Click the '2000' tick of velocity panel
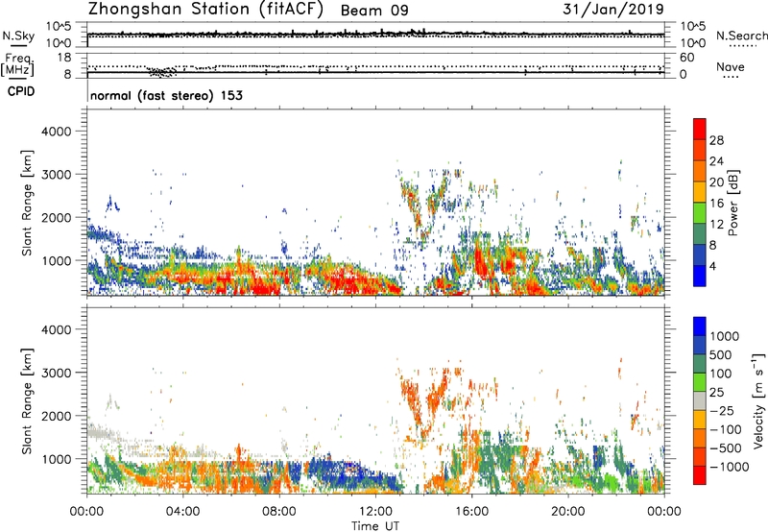This screenshot has height=532, width=768. 57,416
